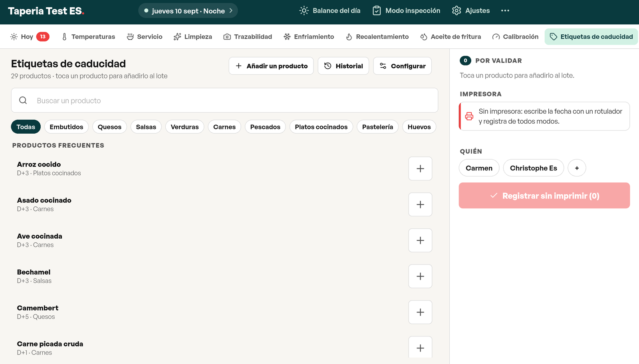Filter products by Huevos

pyautogui.click(x=419, y=127)
